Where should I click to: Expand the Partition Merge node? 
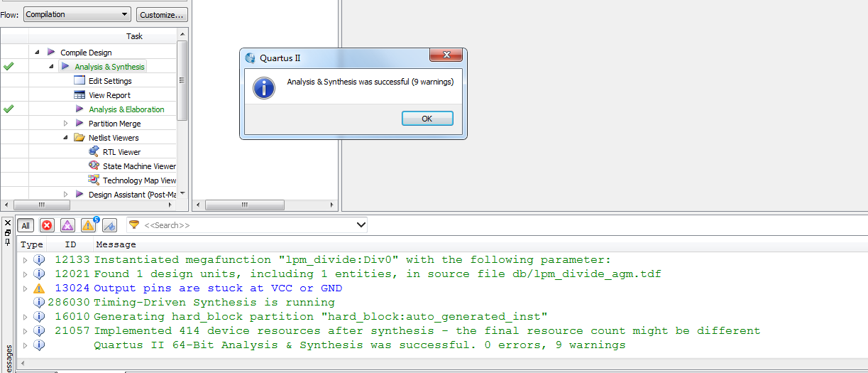click(x=65, y=124)
